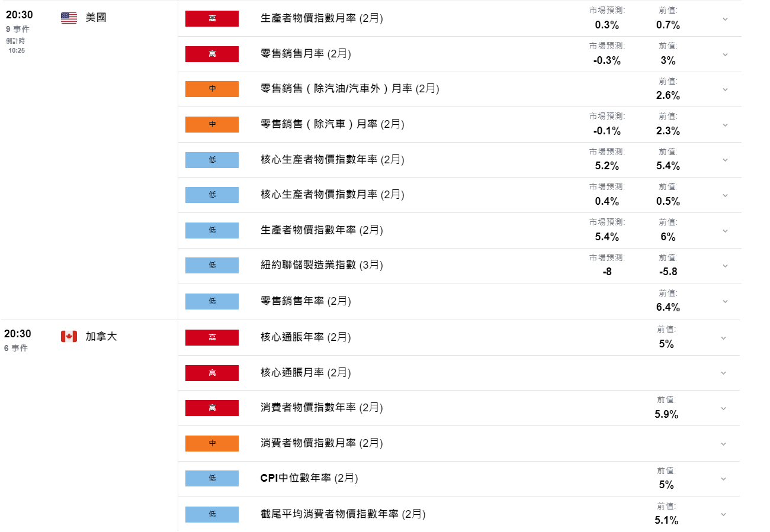Expand the 生產者物價指數月率 row chevron

coord(725,19)
